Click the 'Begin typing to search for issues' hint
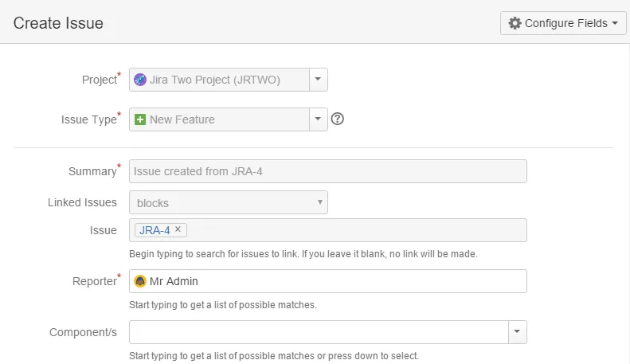This screenshot has height=364, width=630. point(303,254)
